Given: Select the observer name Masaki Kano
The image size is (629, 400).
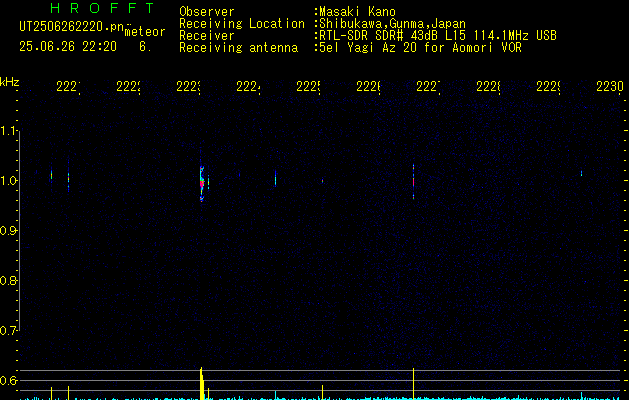Looking at the screenshot, I should point(357,12).
